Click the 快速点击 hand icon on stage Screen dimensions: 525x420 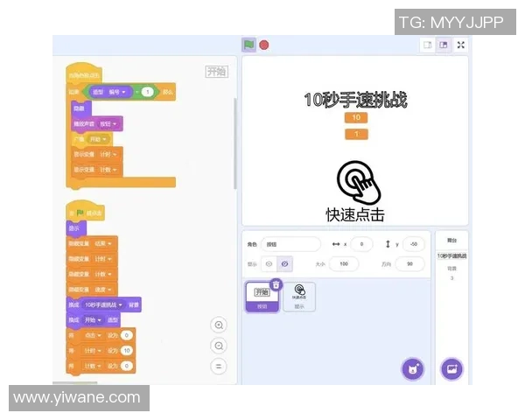click(x=358, y=183)
